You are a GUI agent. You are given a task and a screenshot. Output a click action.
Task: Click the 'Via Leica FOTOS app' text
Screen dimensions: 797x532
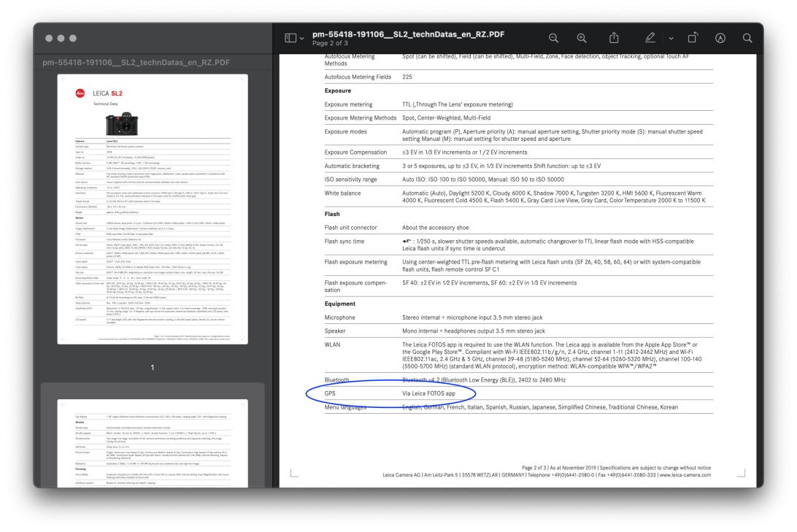pyautogui.click(x=428, y=393)
